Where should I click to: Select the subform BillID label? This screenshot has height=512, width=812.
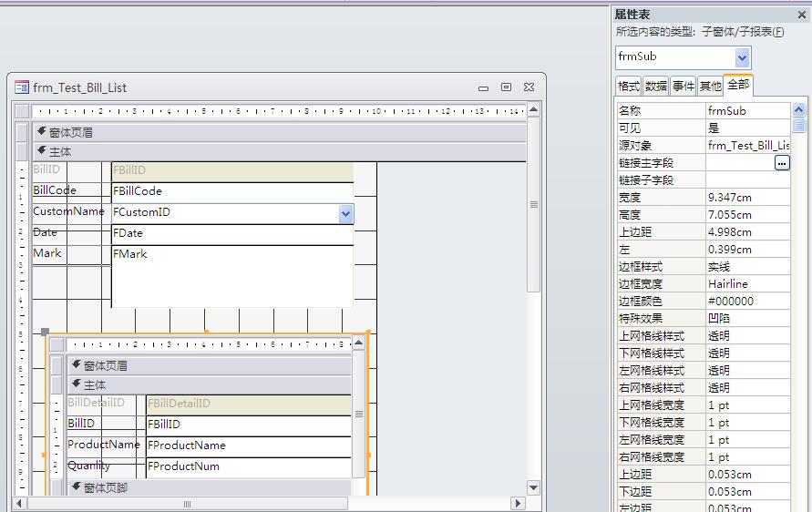81,424
